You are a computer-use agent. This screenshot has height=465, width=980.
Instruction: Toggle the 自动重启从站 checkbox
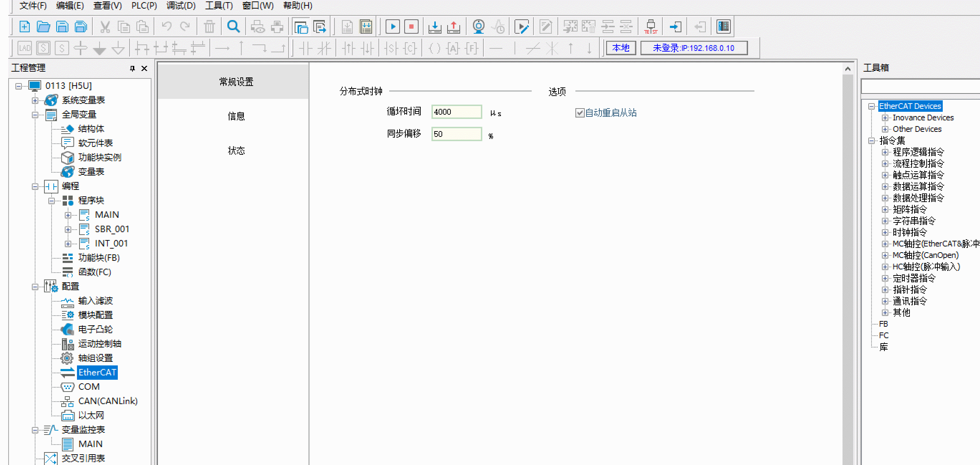[579, 112]
